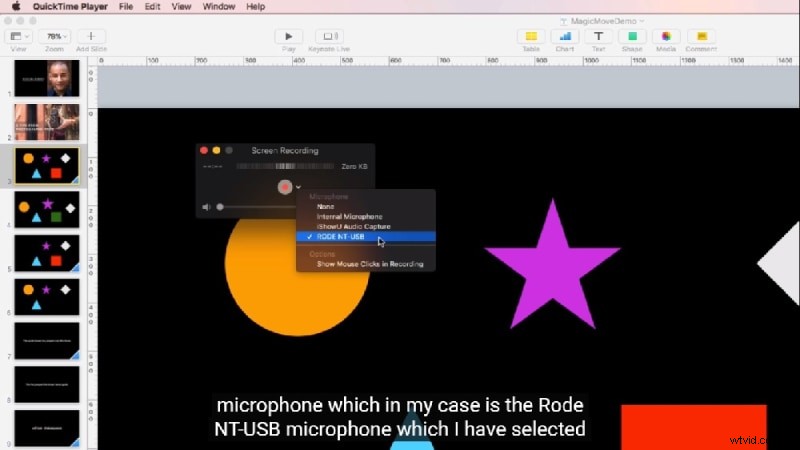Screen dimensions: 800x450
Task: Click the Keynote View toolbar icon
Action: [x=19, y=36]
